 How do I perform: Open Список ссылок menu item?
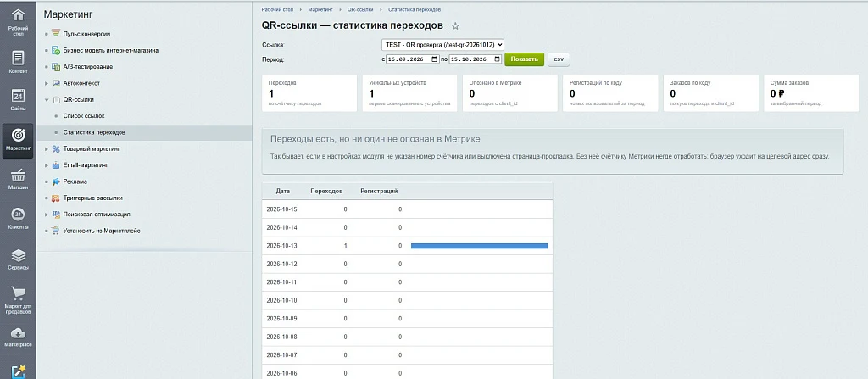pyautogui.click(x=84, y=116)
